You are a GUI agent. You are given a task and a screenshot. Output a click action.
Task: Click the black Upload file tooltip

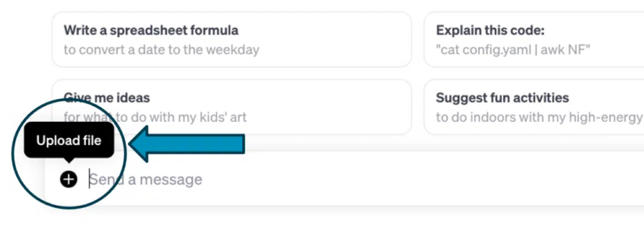(69, 141)
